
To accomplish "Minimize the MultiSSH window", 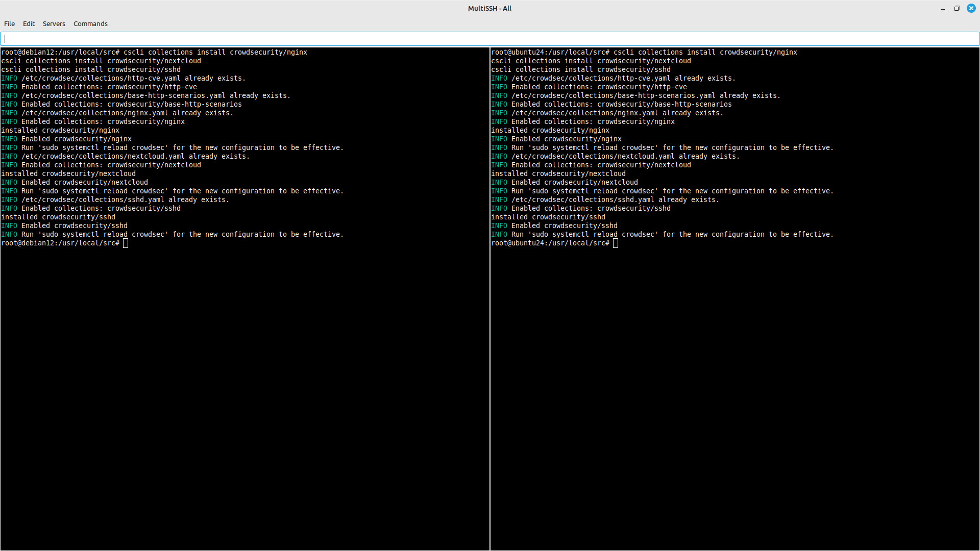I will [943, 8].
